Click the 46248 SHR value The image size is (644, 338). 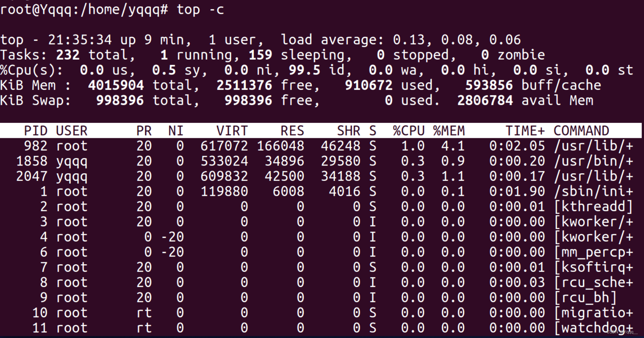[341, 146]
